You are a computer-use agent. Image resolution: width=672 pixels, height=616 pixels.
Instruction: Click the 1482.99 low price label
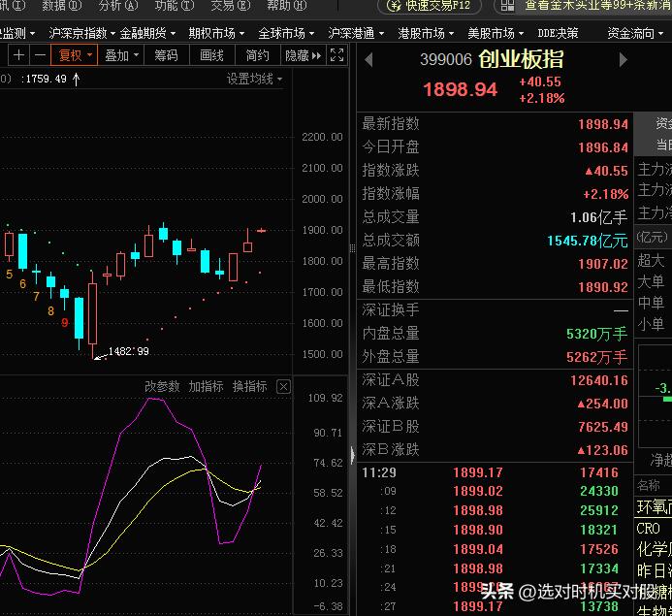(129, 351)
